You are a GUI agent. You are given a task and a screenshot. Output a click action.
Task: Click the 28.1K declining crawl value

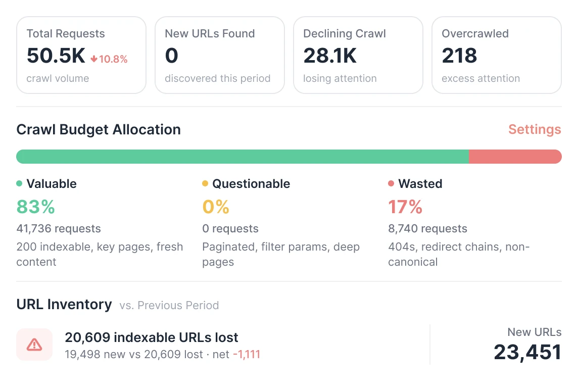[x=330, y=56]
